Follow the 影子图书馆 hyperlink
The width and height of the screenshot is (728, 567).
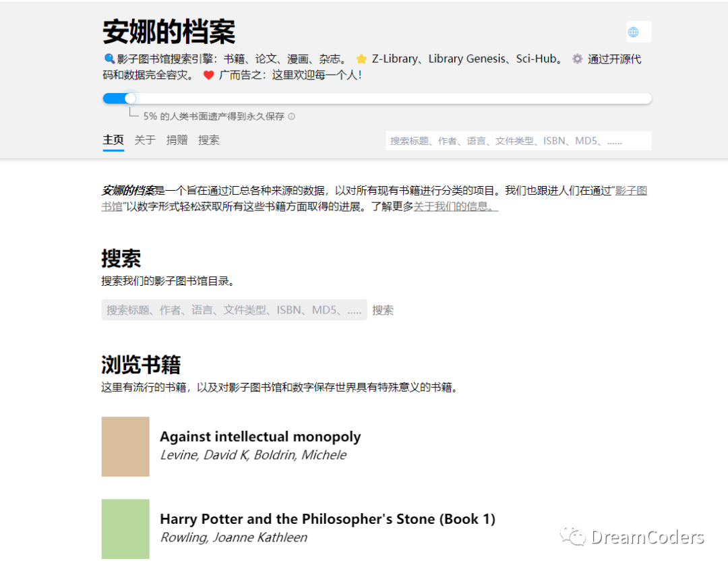pyautogui.click(x=631, y=191)
